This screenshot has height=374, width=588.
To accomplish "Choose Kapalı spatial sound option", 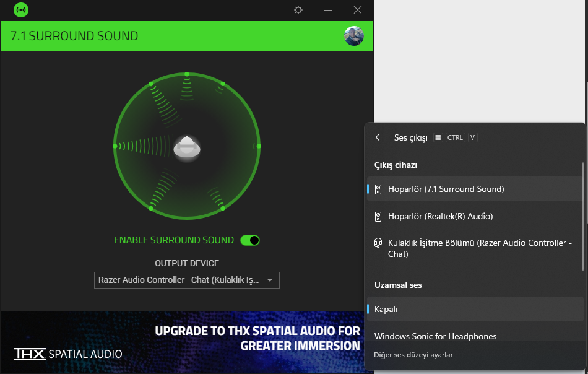I will click(474, 309).
